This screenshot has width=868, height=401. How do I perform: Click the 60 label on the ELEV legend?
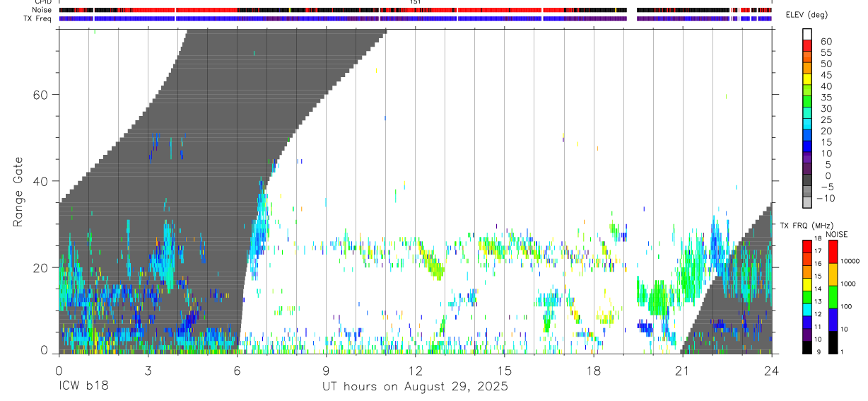[x=826, y=42]
